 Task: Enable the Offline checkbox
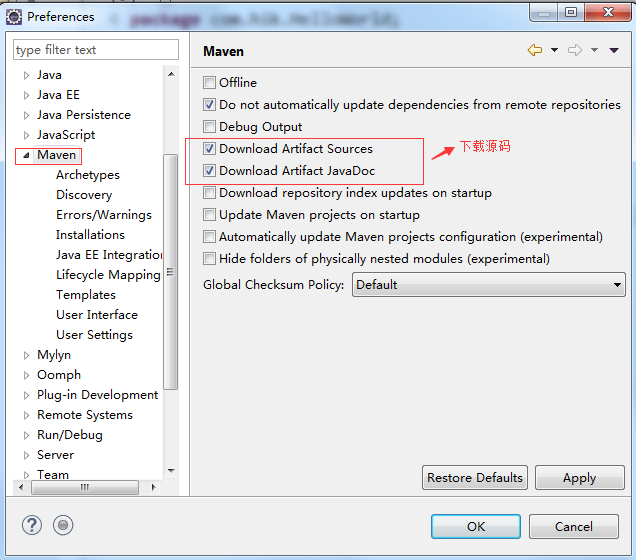(x=209, y=83)
